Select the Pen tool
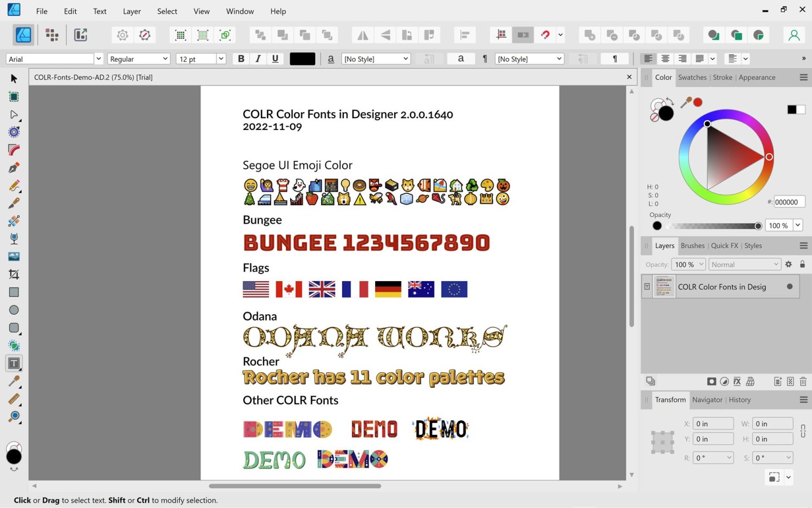This screenshot has height=508, width=812. tap(14, 167)
